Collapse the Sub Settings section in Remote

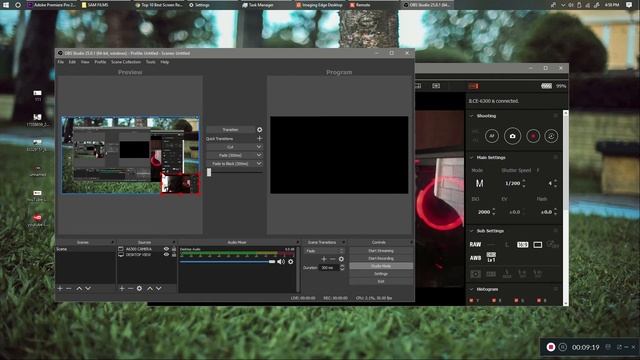tap(472, 231)
